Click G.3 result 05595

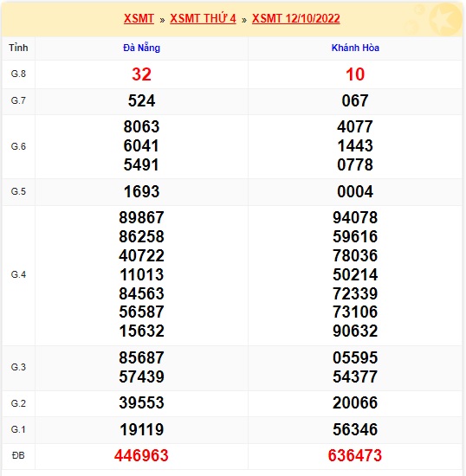tap(355, 358)
